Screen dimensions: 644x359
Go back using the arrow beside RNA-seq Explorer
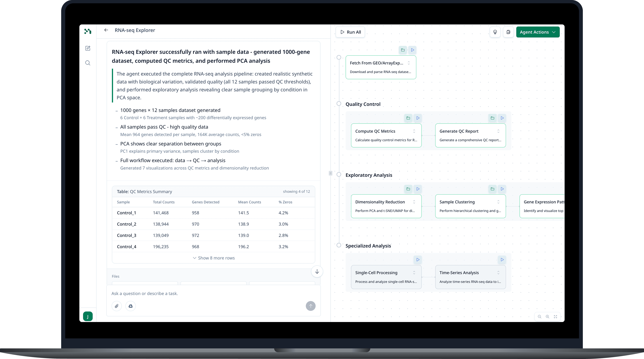pyautogui.click(x=106, y=30)
